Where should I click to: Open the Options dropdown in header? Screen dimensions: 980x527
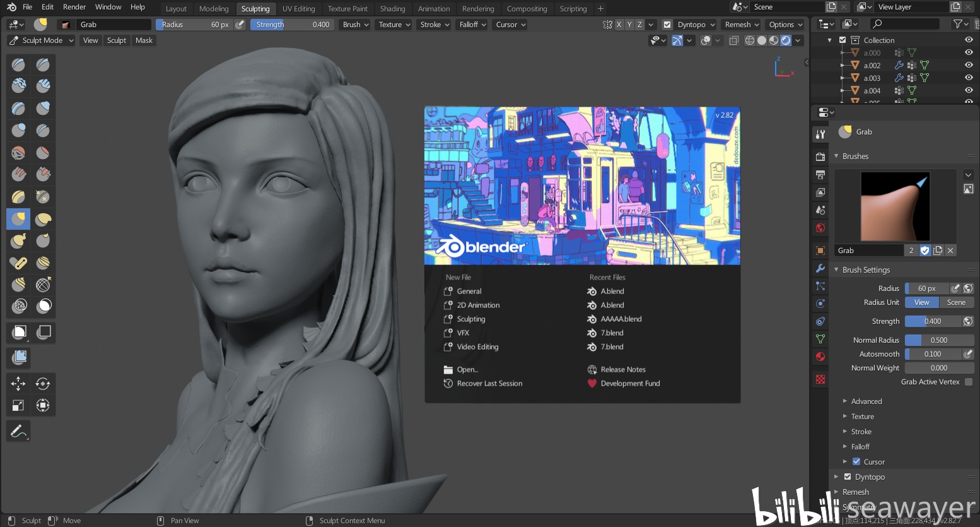[x=785, y=25]
